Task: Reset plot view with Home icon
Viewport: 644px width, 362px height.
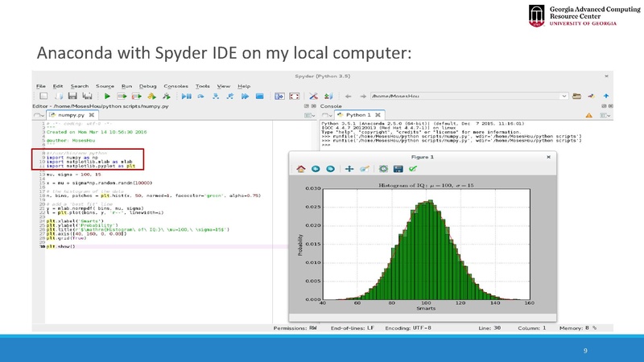Action: pyautogui.click(x=301, y=169)
